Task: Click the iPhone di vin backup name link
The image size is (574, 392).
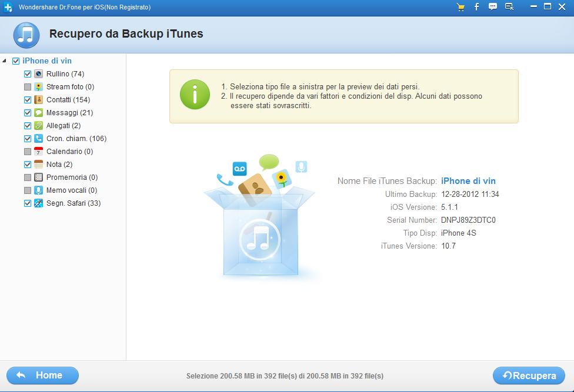Action: point(468,180)
